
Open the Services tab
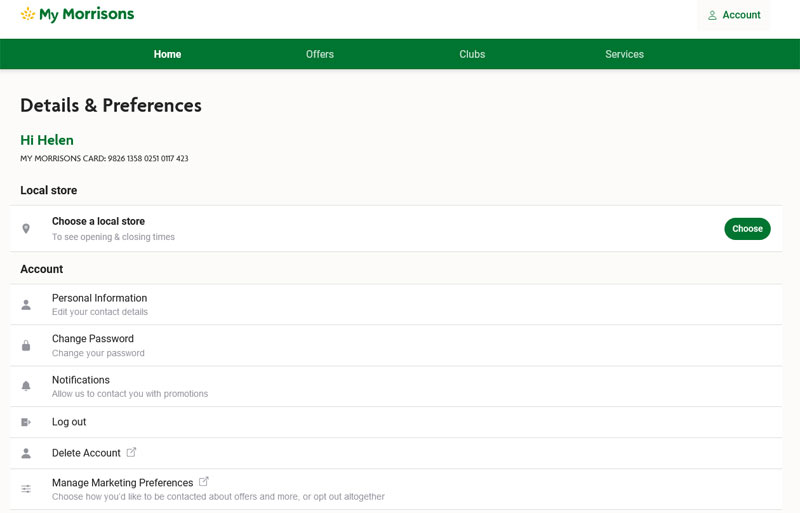click(624, 54)
